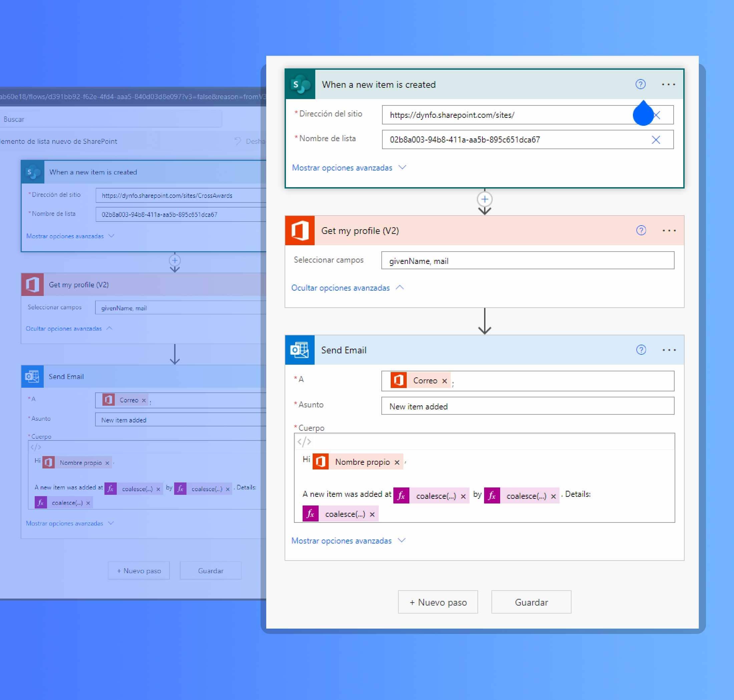Image resolution: width=734 pixels, height=700 pixels.
Task: Remove the Nombre propio token from body
Action: [397, 462]
